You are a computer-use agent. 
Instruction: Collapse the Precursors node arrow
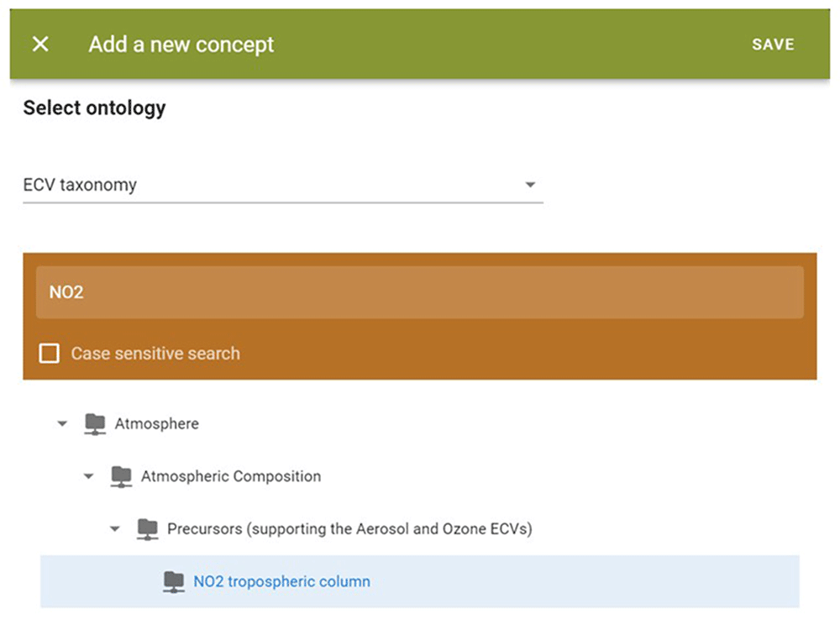[114, 529]
